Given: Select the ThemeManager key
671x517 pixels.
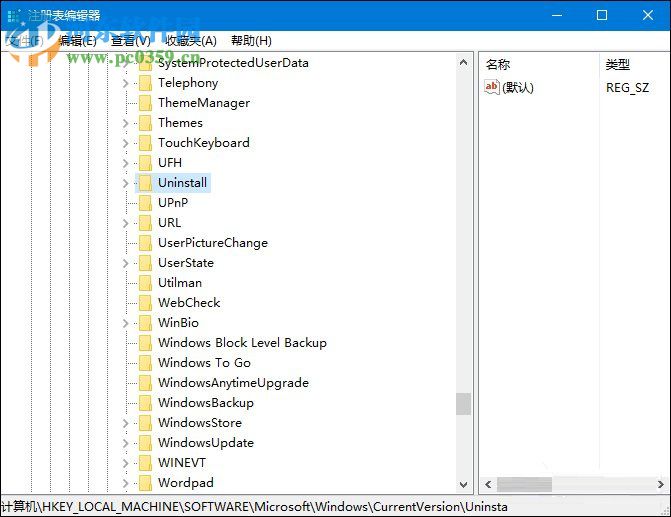Looking at the screenshot, I should pyautogui.click(x=204, y=103).
